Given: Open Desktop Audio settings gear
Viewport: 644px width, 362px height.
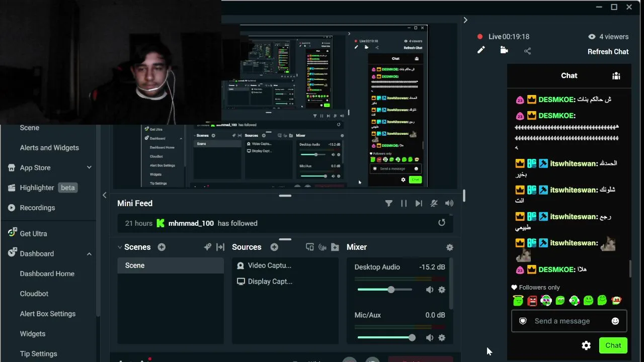Looking at the screenshot, I should coord(442,290).
